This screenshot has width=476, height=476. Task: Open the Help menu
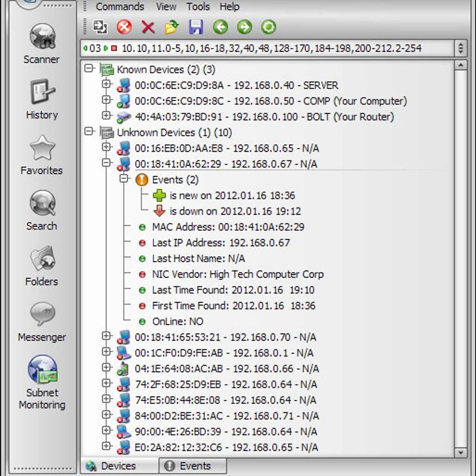229,7
